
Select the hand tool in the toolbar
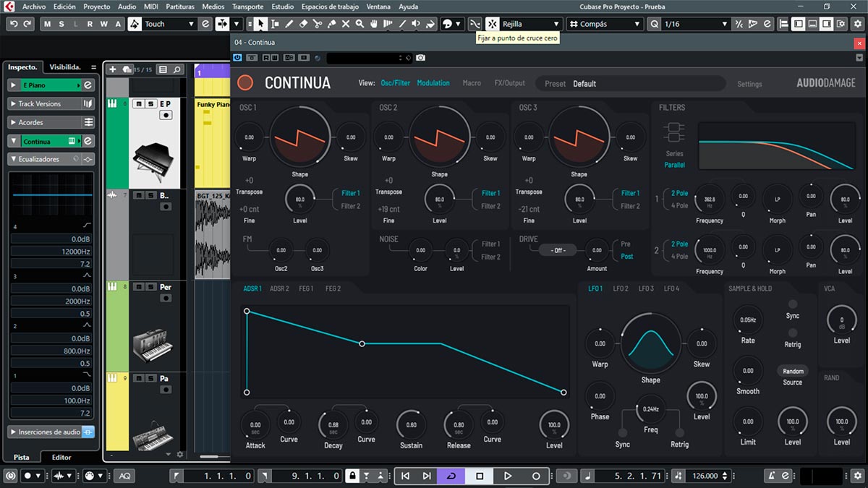click(374, 24)
